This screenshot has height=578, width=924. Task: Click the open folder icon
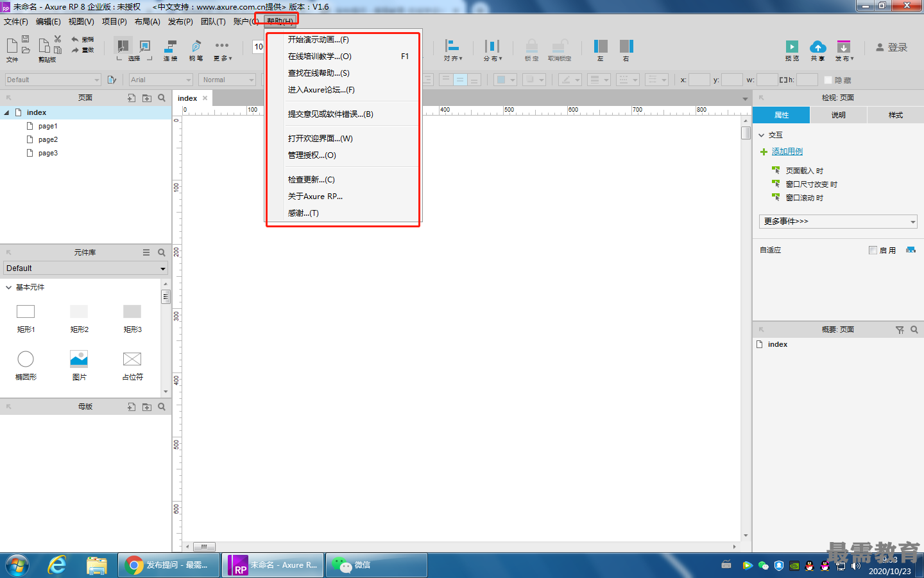click(26, 50)
